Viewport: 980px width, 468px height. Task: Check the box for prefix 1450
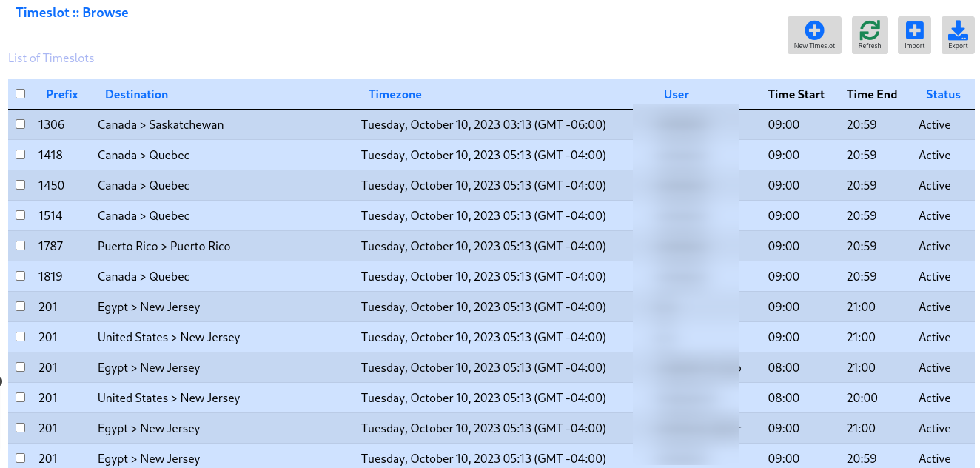21,185
